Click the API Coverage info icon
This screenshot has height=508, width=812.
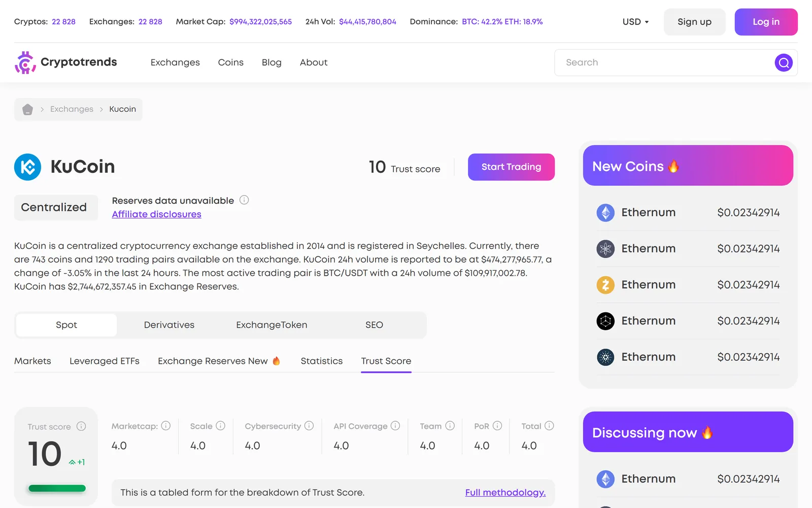click(x=395, y=426)
